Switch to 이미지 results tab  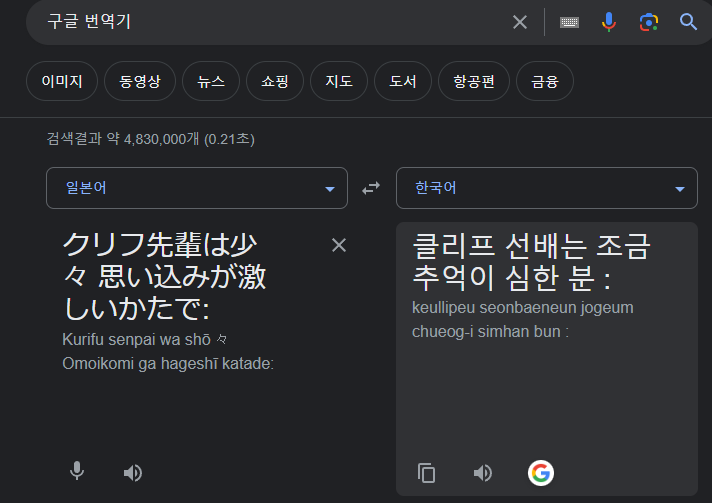pos(62,81)
